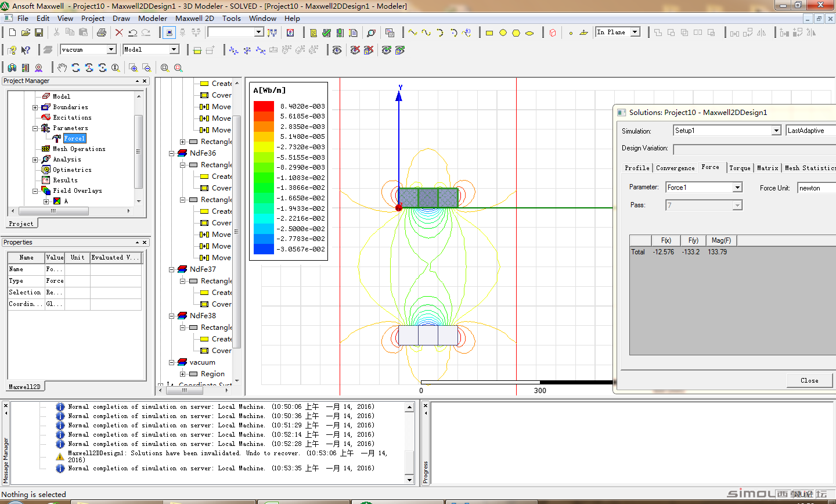Select the Force1 parameter in the Project Manager
The height and width of the screenshot is (504, 836).
tap(74, 138)
